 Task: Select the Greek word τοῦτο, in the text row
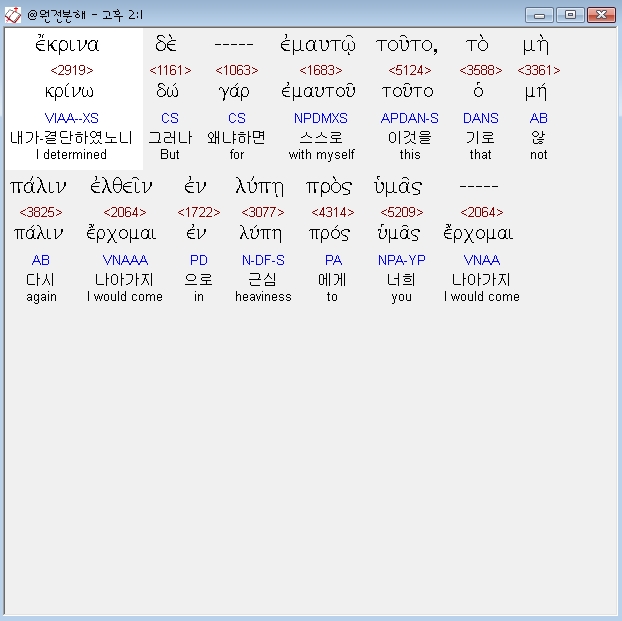(407, 45)
